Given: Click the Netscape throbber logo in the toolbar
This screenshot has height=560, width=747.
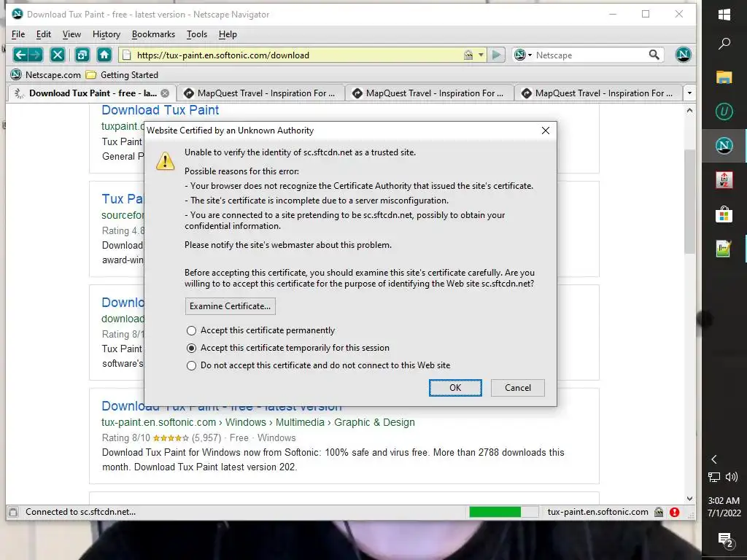Looking at the screenshot, I should 683,54.
